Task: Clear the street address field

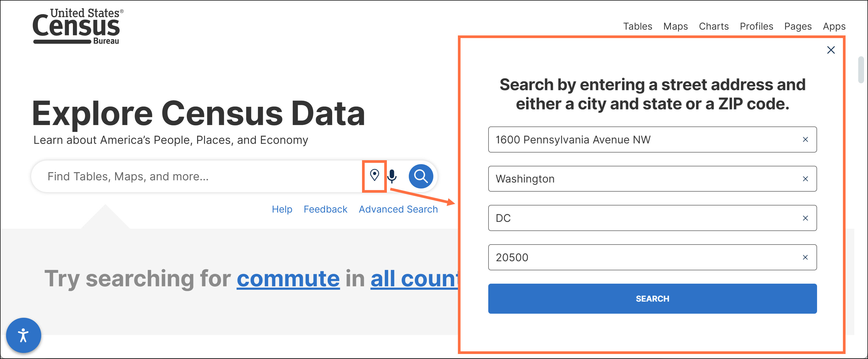Action: [x=805, y=139]
